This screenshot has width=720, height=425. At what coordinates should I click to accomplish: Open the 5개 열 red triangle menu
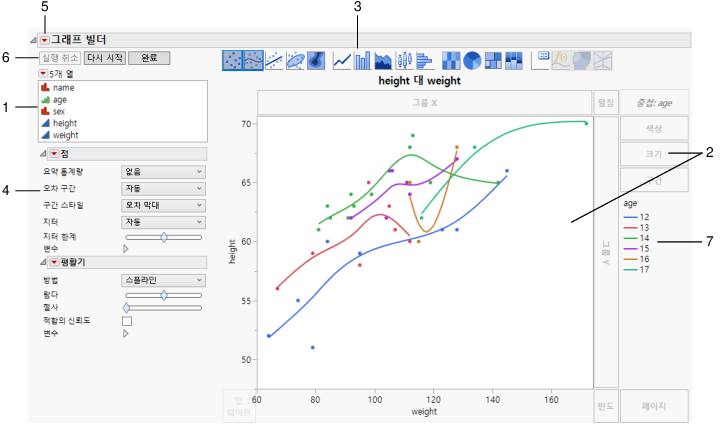(x=43, y=73)
